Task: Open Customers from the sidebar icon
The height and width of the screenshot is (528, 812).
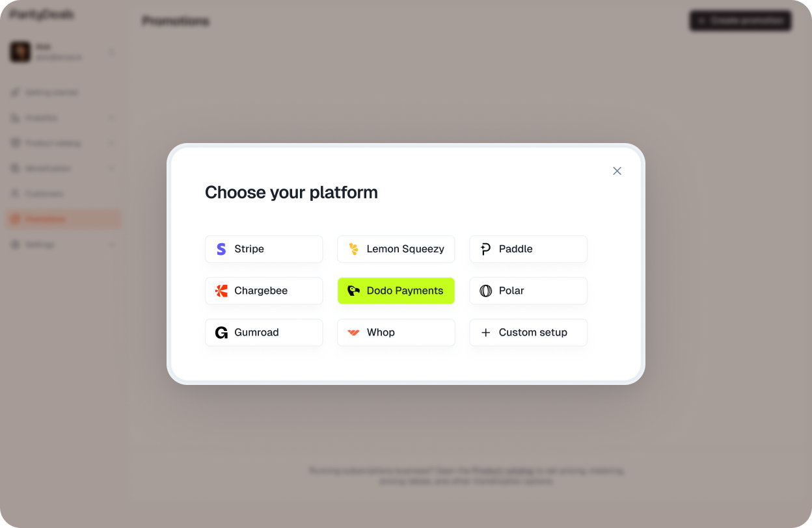Action: coord(16,193)
